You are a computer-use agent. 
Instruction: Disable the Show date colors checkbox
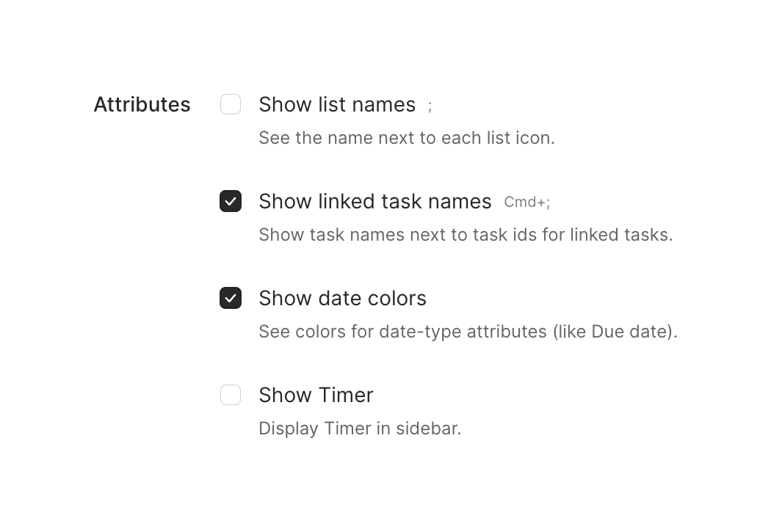tap(231, 298)
